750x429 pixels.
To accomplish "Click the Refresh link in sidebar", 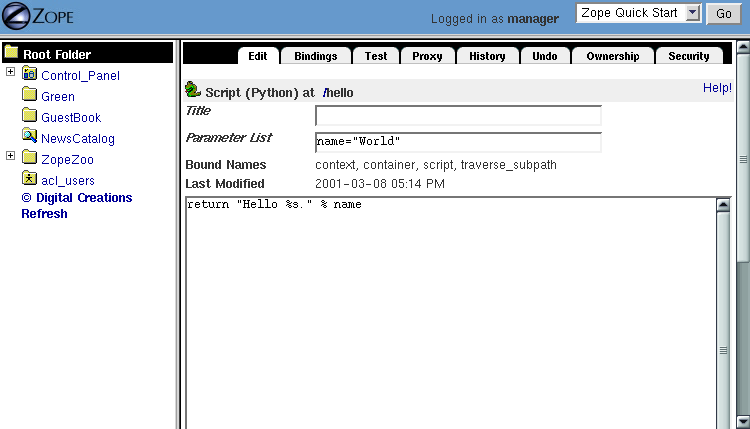I will pos(44,214).
